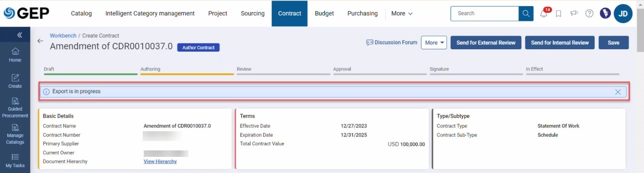Collapse the left sidebar panel
644x173 pixels.
pyautogui.click(x=19, y=35)
